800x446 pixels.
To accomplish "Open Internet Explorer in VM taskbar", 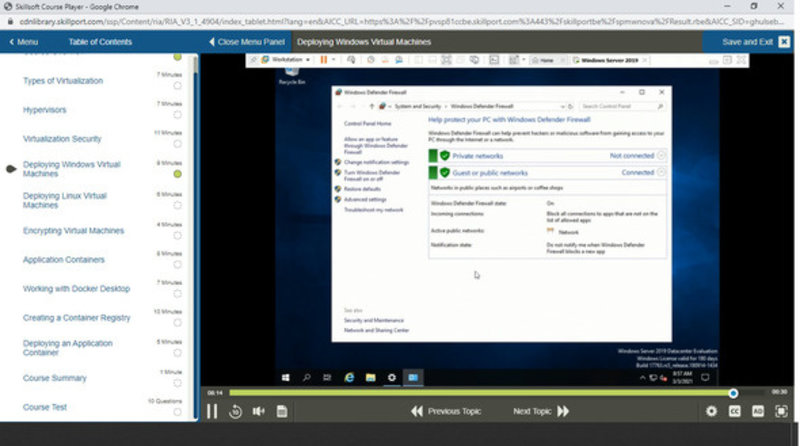I will [x=349, y=378].
